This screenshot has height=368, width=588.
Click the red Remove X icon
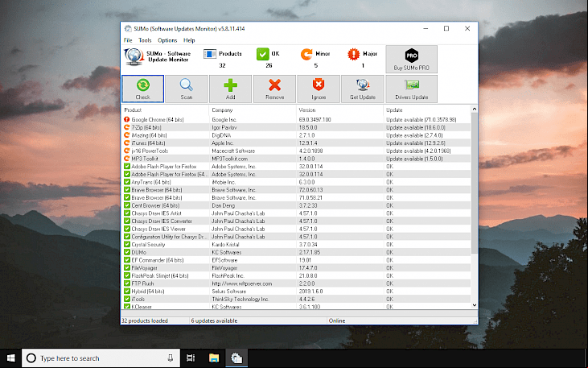pos(274,85)
